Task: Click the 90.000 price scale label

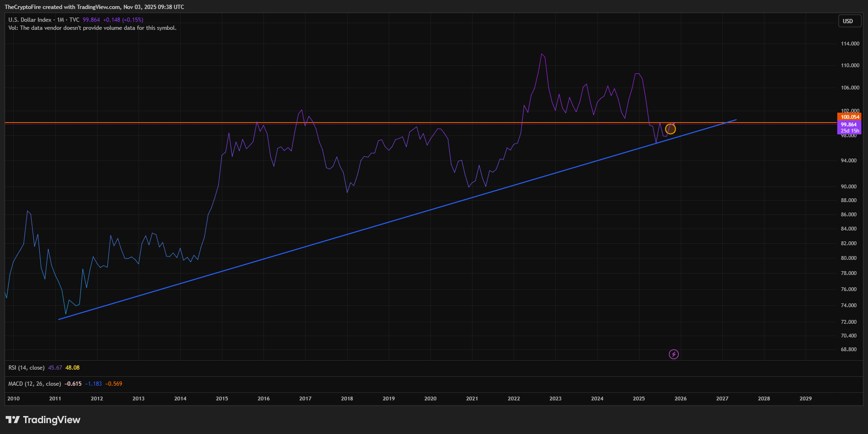Action: click(x=849, y=186)
